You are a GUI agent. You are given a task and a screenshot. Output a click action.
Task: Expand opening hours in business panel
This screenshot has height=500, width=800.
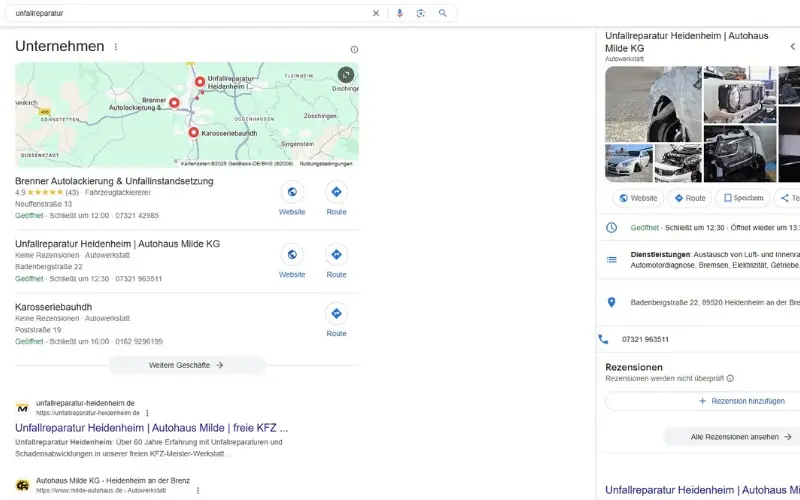tap(715, 228)
